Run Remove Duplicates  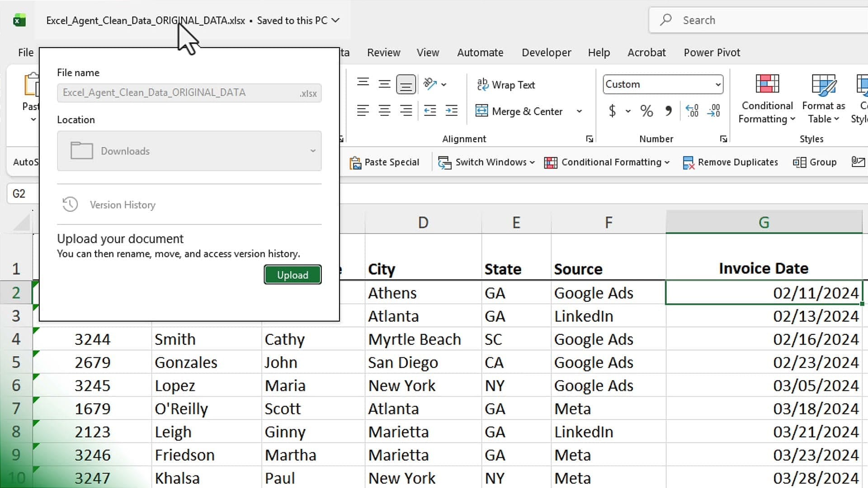point(731,162)
